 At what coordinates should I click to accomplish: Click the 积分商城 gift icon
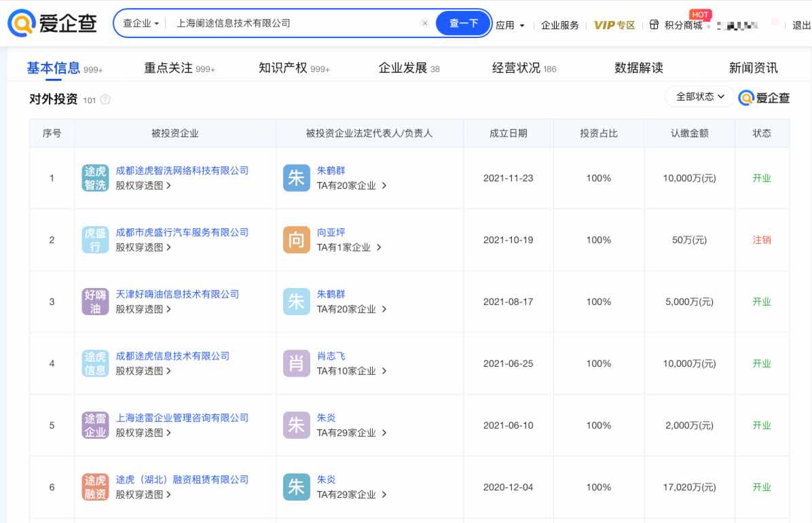point(654,25)
